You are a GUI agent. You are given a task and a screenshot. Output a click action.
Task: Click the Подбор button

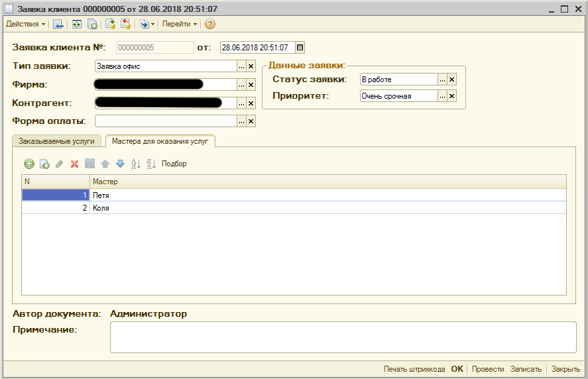click(174, 164)
